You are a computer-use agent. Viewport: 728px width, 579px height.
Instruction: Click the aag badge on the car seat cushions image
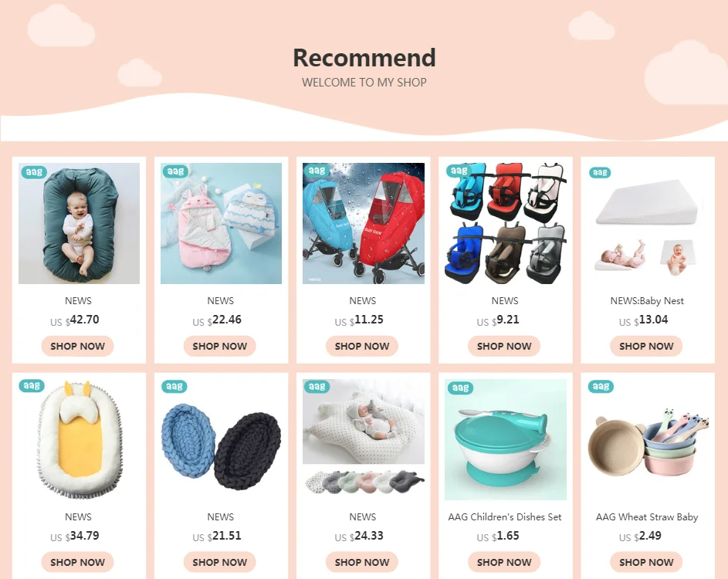coord(459,171)
